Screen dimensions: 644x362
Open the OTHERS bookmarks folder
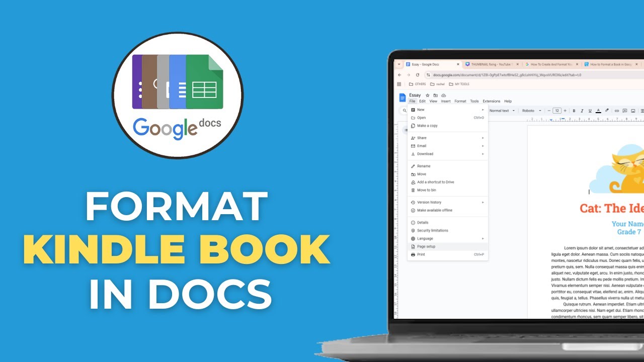tap(418, 84)
